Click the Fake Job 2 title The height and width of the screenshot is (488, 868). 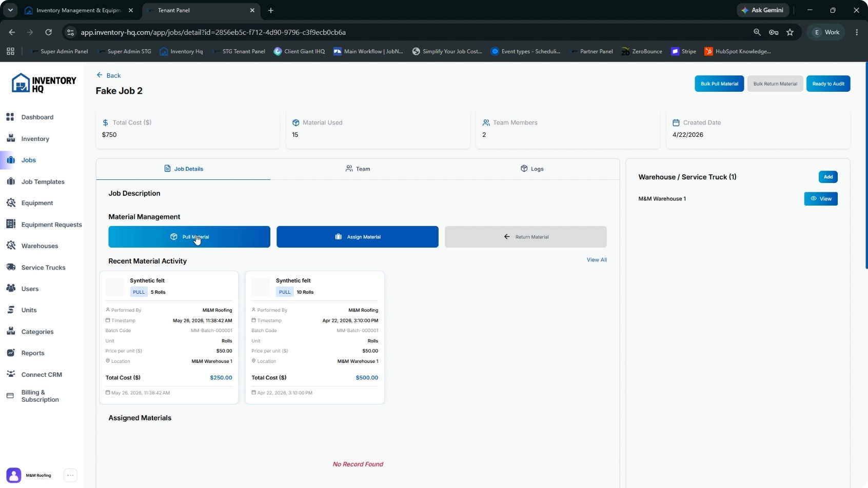(x=119, y=91)
